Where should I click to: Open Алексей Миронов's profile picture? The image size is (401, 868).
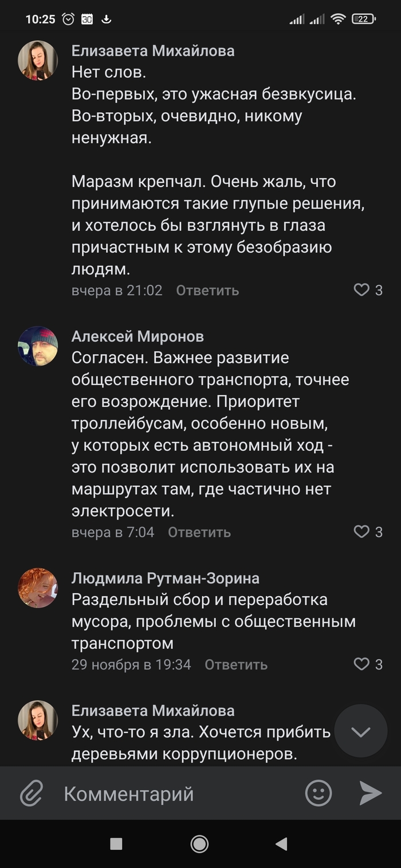[x=38, y=346]
